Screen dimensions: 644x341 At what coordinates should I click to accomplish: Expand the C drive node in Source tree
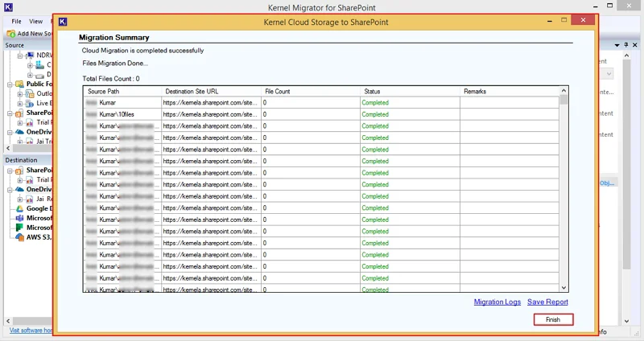(x=30, y=65)
